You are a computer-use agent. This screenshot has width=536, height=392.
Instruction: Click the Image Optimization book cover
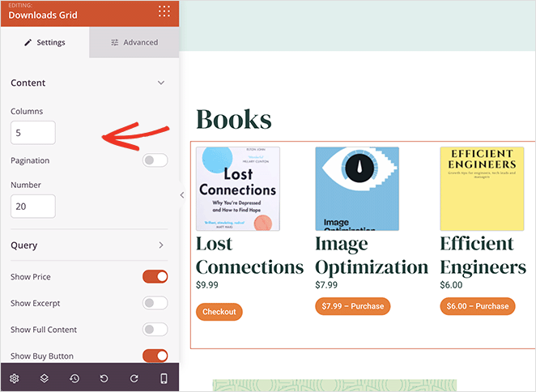pos(357,189)
